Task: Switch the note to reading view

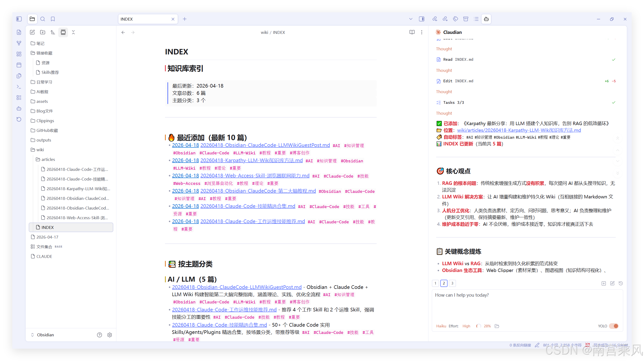Action: tap(412, 32)
